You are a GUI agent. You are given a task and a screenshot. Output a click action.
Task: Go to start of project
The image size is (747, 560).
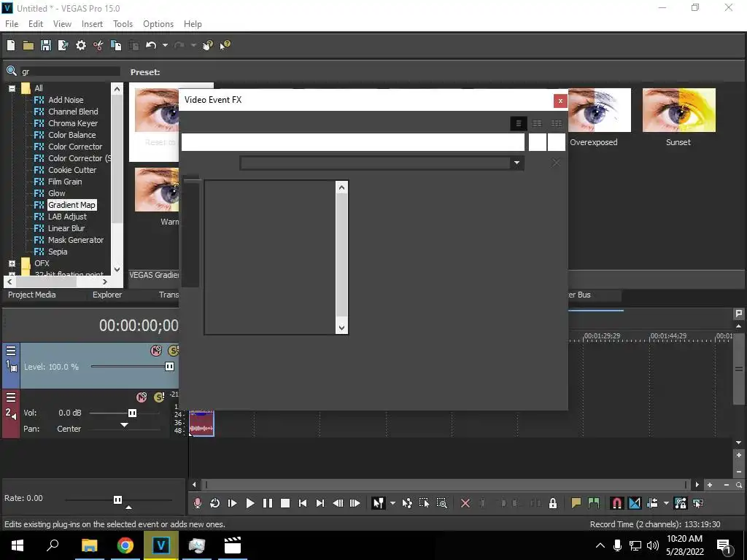(x=303, y=503)
